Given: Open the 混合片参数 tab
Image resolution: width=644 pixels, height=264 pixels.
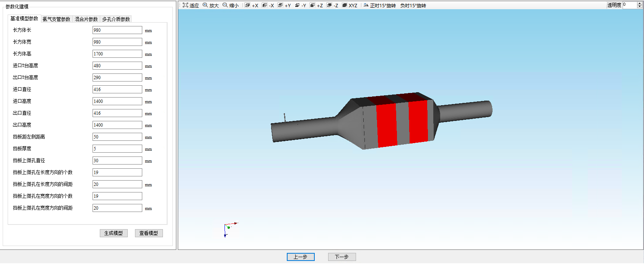Looking at the screenshot, I should tap(86, 19).
